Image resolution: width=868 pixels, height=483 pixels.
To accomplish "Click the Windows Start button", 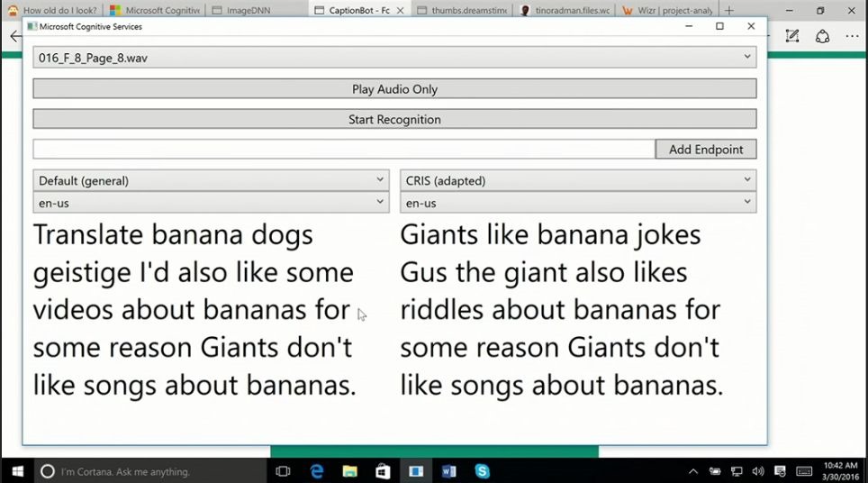I will pos(16,470).
